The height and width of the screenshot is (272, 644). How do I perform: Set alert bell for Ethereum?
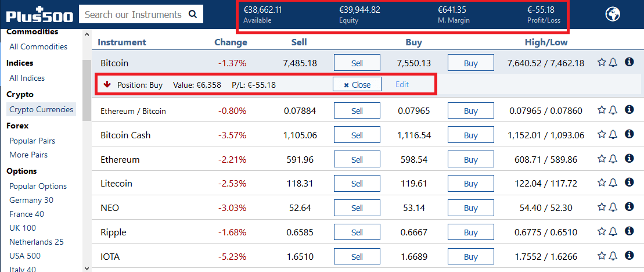point(613,159)
